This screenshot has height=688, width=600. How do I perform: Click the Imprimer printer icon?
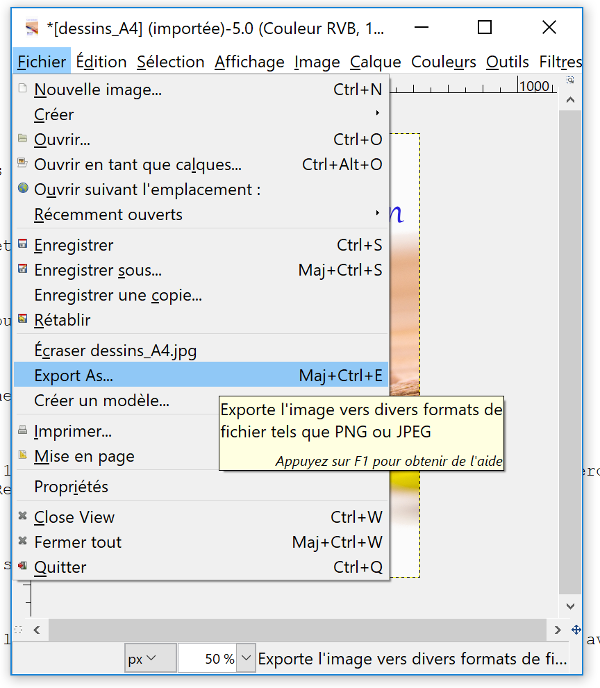(x=22, y=430)
